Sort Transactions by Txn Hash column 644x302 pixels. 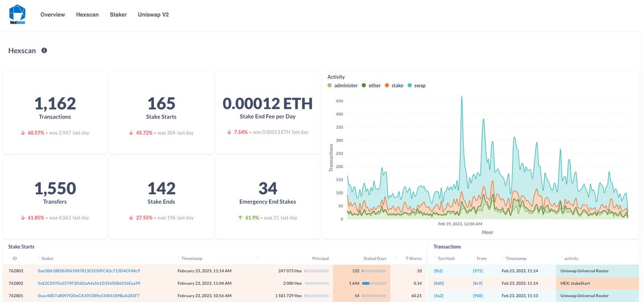pos(446,259)
